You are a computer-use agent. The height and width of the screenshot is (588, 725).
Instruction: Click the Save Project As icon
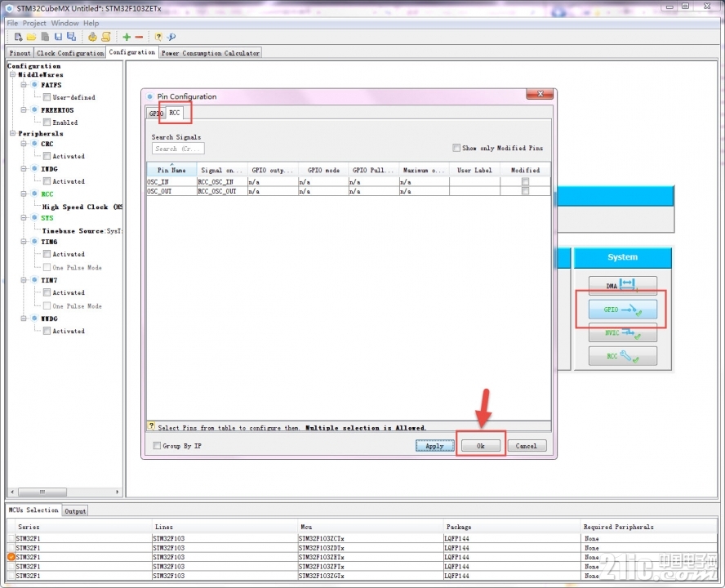pos(72,37)
